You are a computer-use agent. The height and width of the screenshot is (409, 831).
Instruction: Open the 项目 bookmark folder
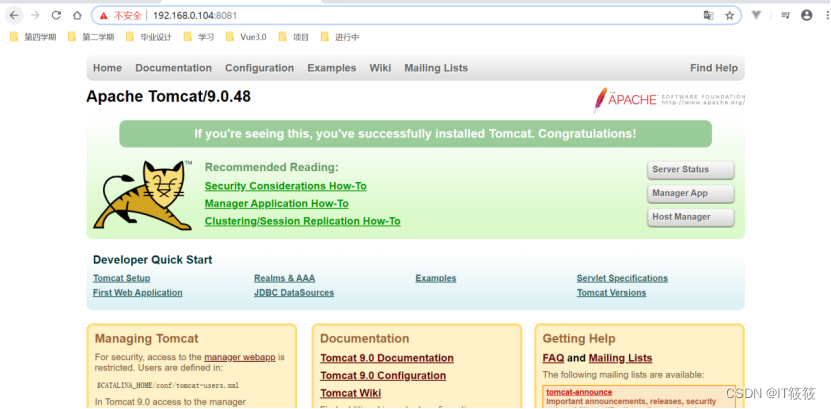294,37
